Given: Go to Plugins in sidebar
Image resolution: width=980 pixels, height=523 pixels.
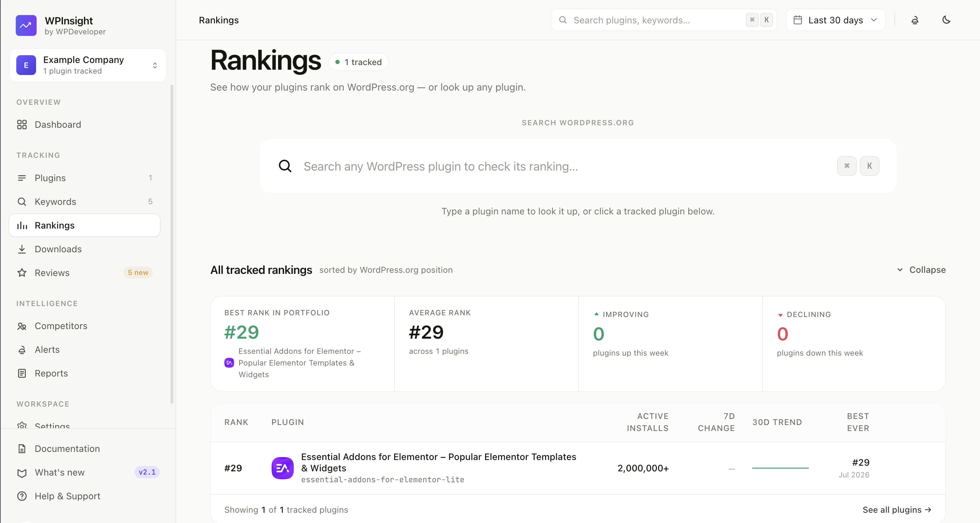Looking at the screenshot, I should 85,178.
